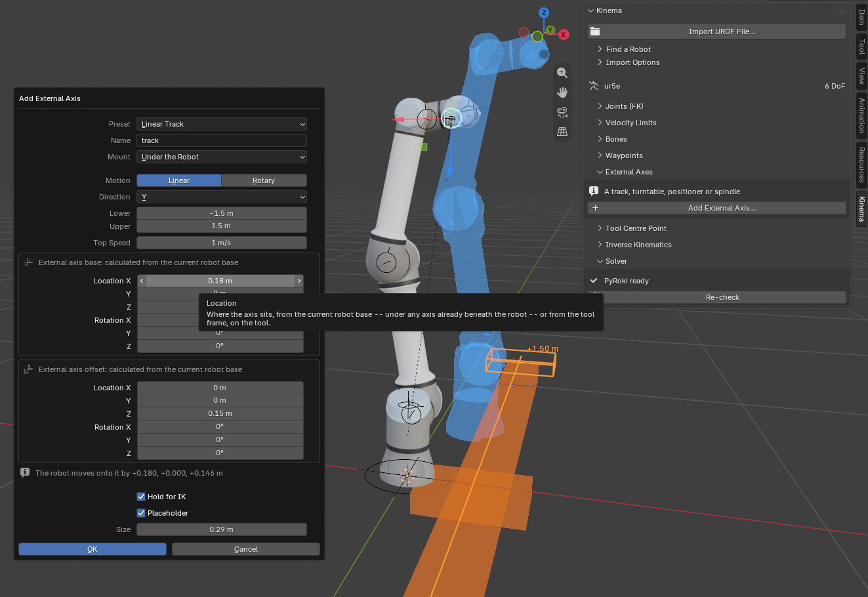Click the green Y axis gizmo ball

[x=550, y=30]
